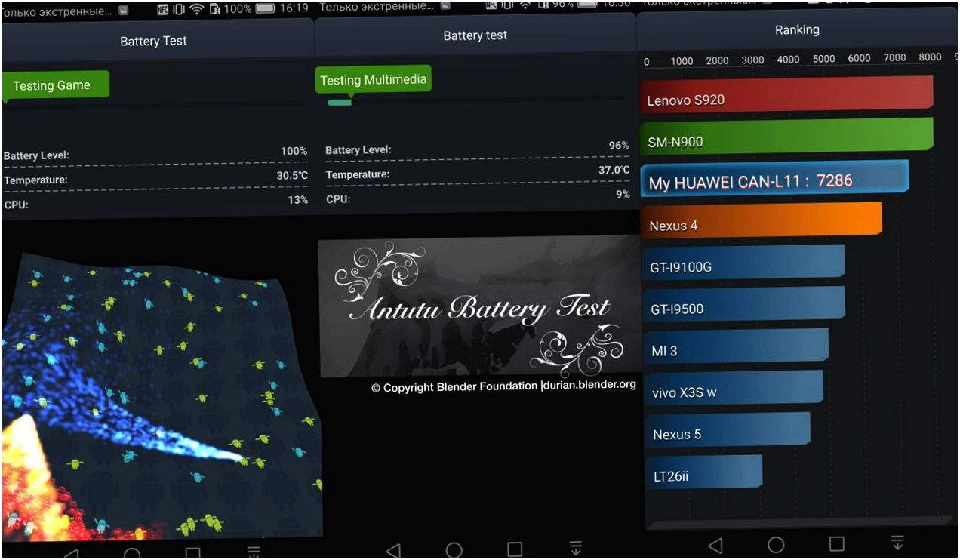This screenshot has height=560, width=960.
Task: Tap the 5000 mark on the ranking axis
Action: [x=823, y=59]
